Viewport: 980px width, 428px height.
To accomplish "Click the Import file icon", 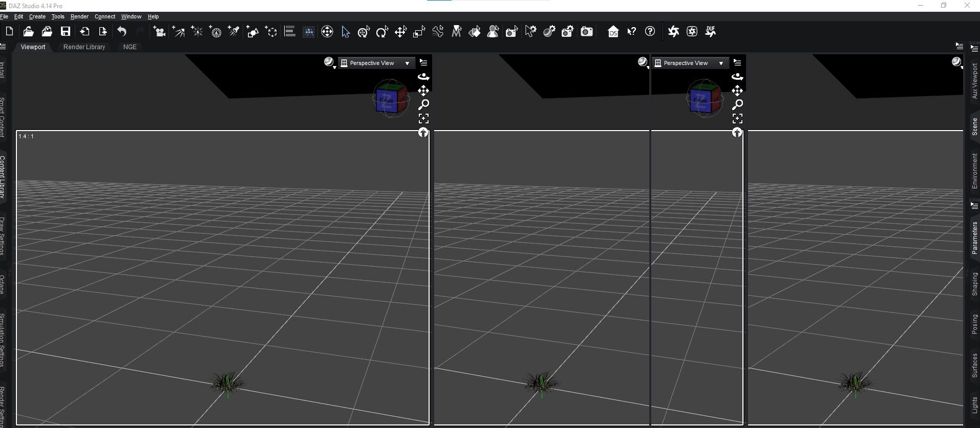I will (84, 32).
